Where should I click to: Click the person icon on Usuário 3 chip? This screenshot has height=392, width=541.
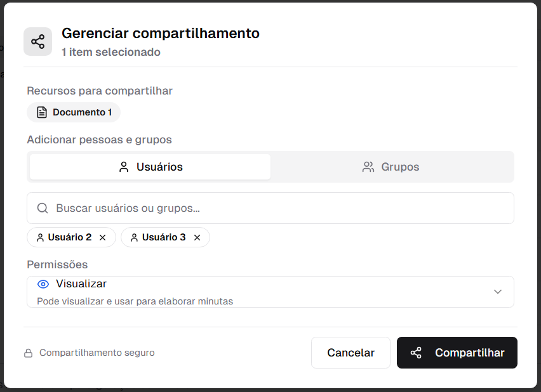click(x=134, y=237)
